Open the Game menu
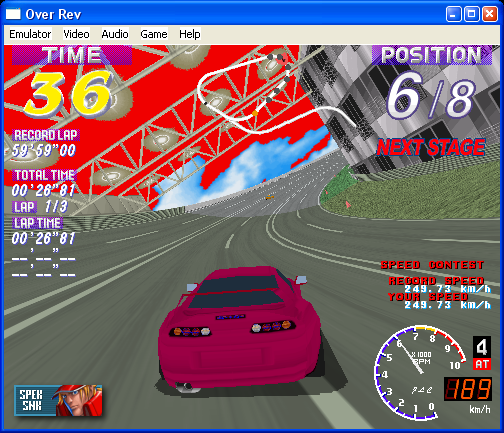This screenshot has width=504, height=433. pyautogui.click(x=154, y=34)
